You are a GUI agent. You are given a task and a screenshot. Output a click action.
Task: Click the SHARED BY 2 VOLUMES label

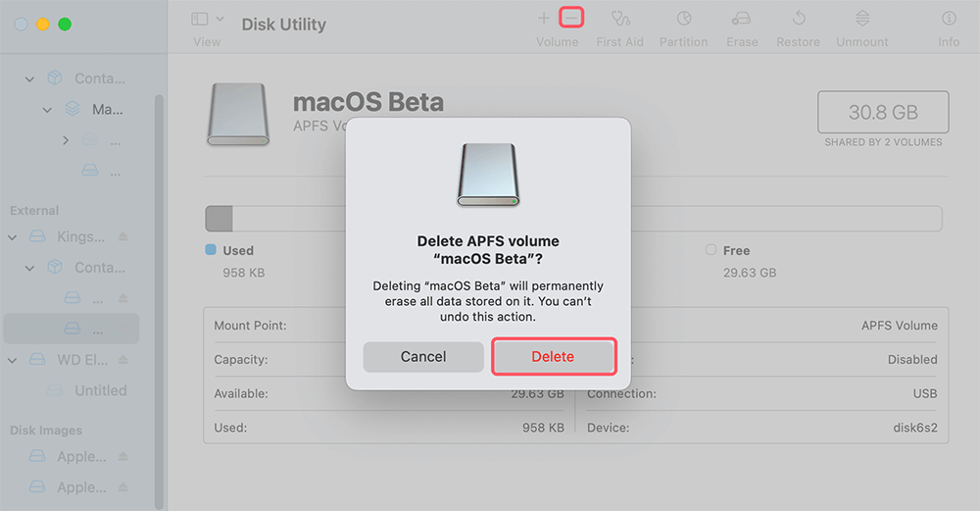(883, 142)
